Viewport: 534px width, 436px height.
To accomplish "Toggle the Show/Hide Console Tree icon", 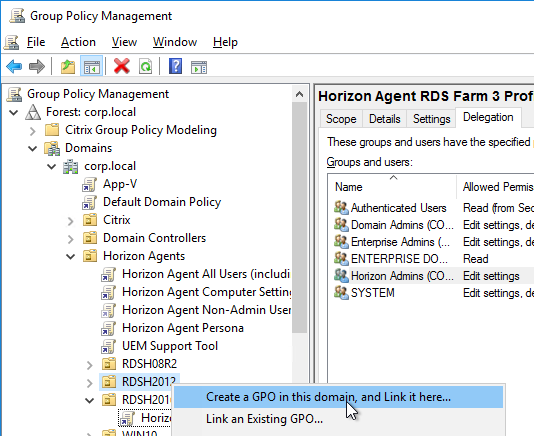I will (92, 66).
